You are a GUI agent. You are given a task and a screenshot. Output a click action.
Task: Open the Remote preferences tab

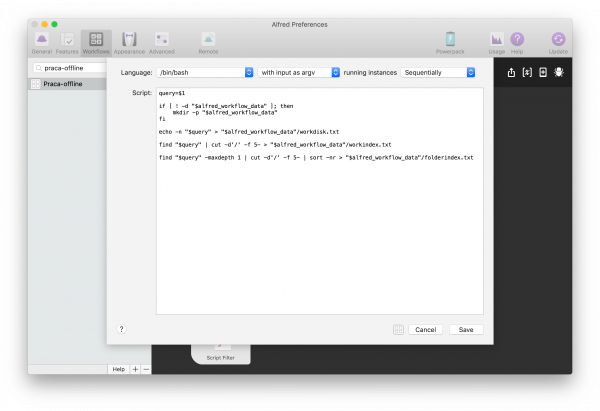coord(208,43)
